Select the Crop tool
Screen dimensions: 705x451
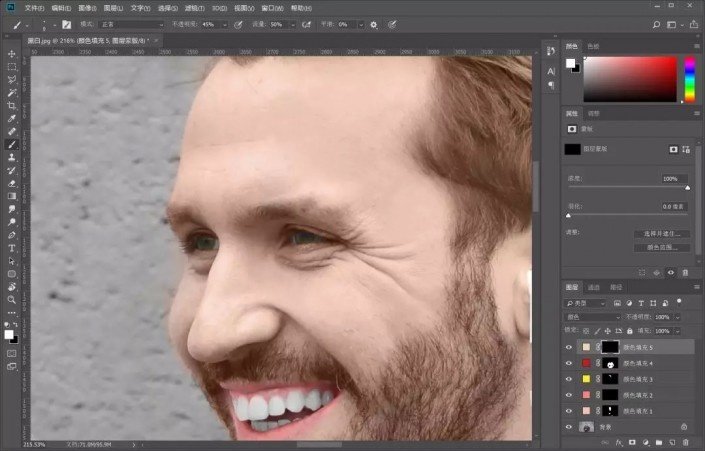click(x=12, y=105)
